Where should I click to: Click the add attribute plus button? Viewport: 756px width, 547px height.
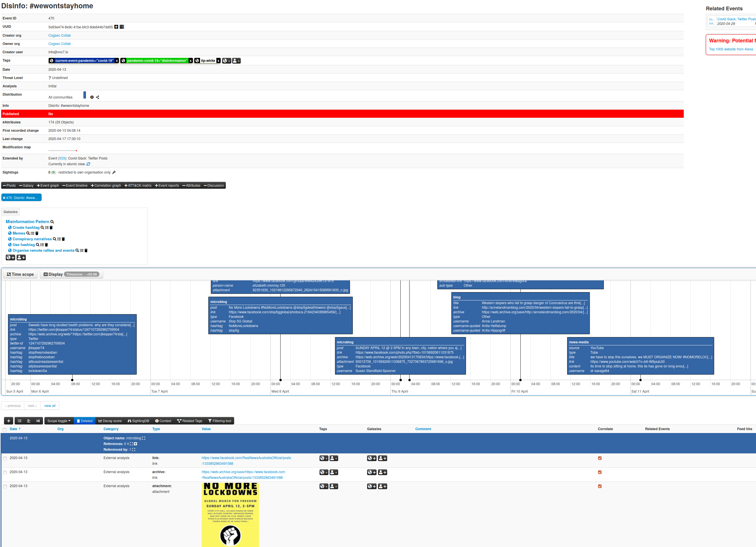9,421
